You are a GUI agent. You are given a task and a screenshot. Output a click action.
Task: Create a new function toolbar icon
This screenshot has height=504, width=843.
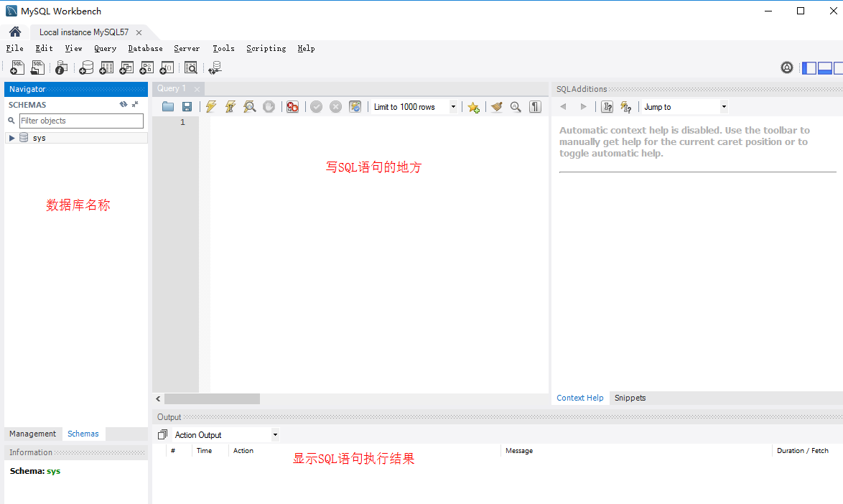tap(167, 67)
